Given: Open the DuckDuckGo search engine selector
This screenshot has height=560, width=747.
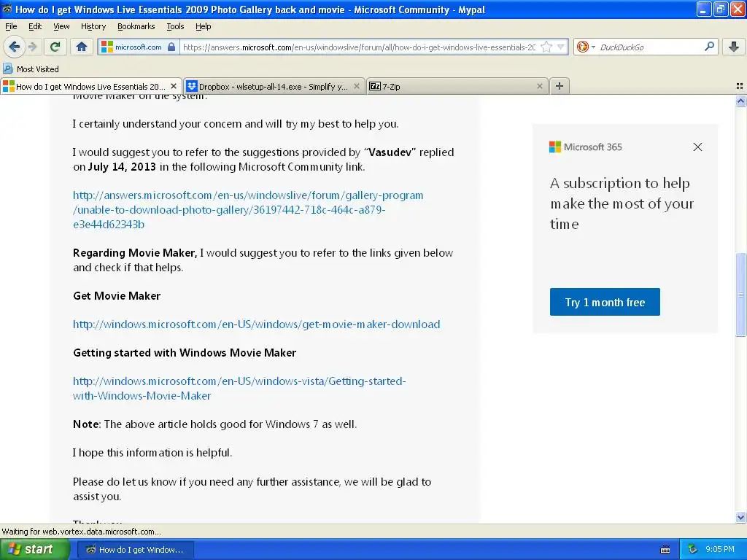Looking at the screenshot, I should point(586,47).
